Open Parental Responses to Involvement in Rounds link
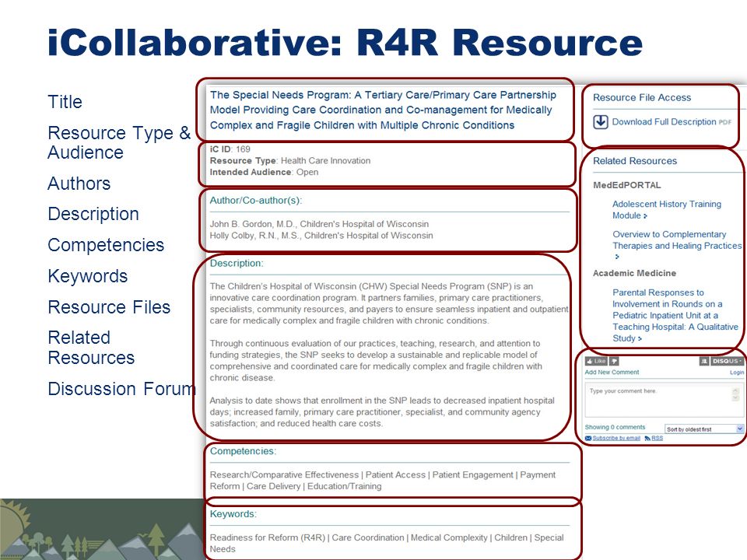This screenshot has height=560, width=747. (x=675, y=315)
